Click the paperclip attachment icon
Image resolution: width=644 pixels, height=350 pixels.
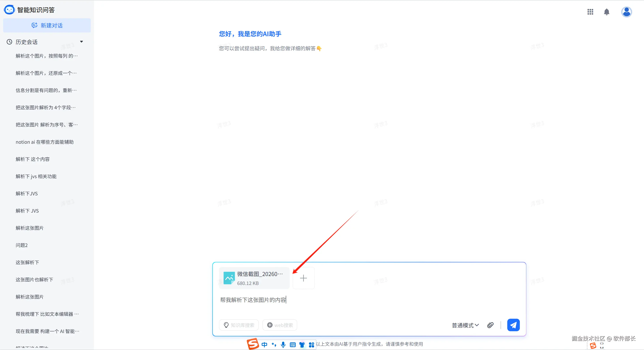tap(490, 325)
